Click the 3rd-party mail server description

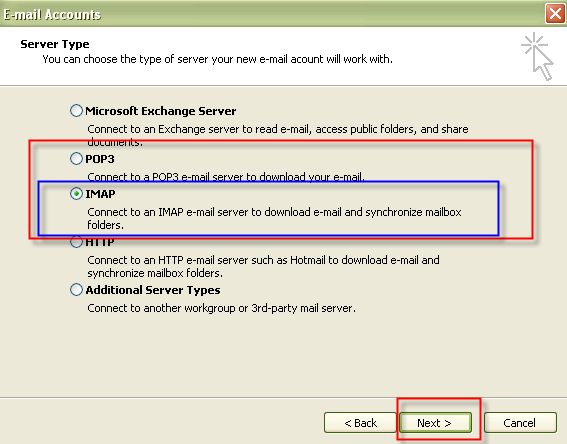pos(221,308)
